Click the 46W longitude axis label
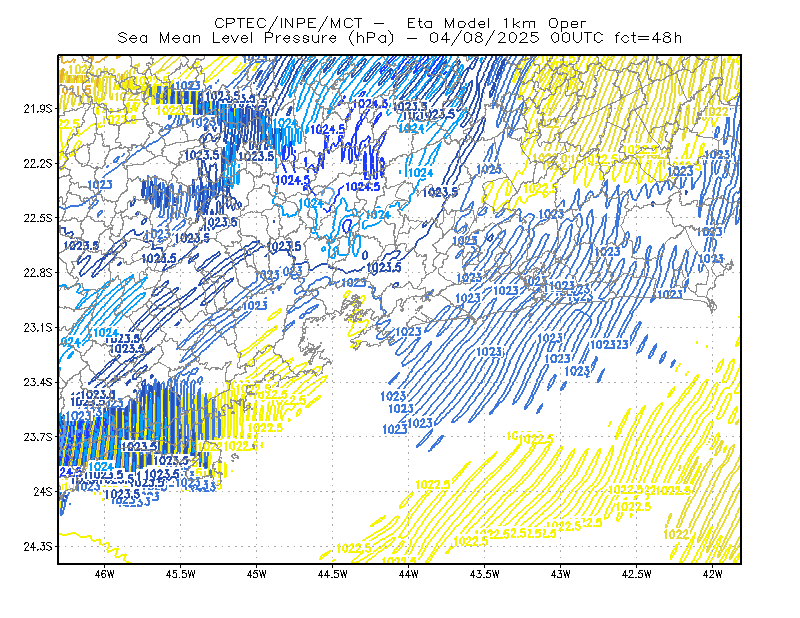The width and height of the screenshot is (800, 618). [105, 574]
